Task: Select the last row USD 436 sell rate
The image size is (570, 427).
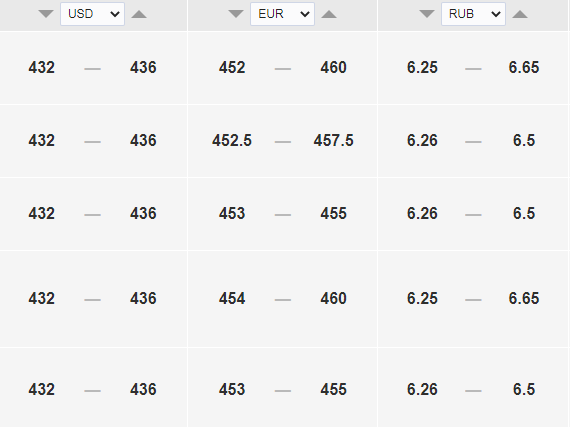Action: point(143,390)
